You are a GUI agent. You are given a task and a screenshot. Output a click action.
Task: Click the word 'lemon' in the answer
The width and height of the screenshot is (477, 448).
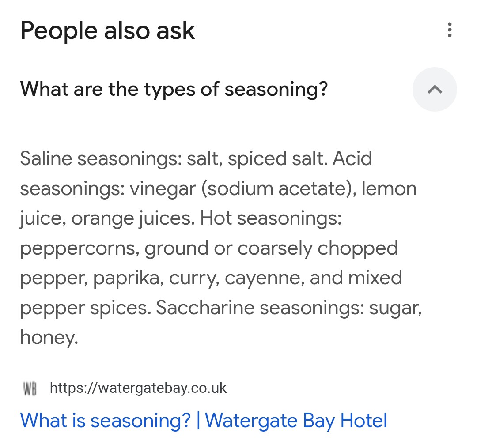tap(389, 188)
